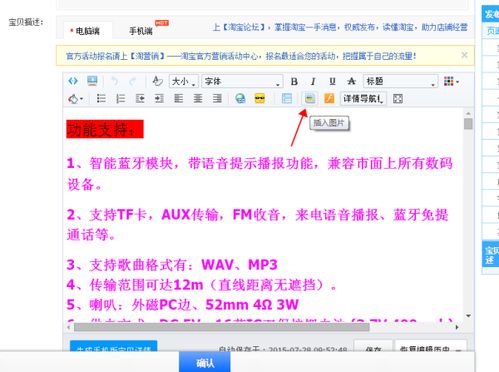
Task: Toggle bold formatting
Action: [x=294, y=81]
